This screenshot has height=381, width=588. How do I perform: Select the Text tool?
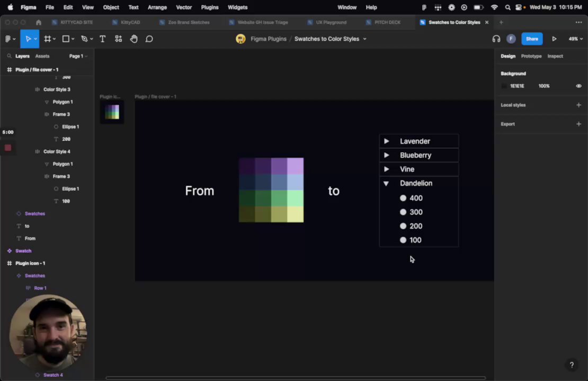(x=102, y=39)
